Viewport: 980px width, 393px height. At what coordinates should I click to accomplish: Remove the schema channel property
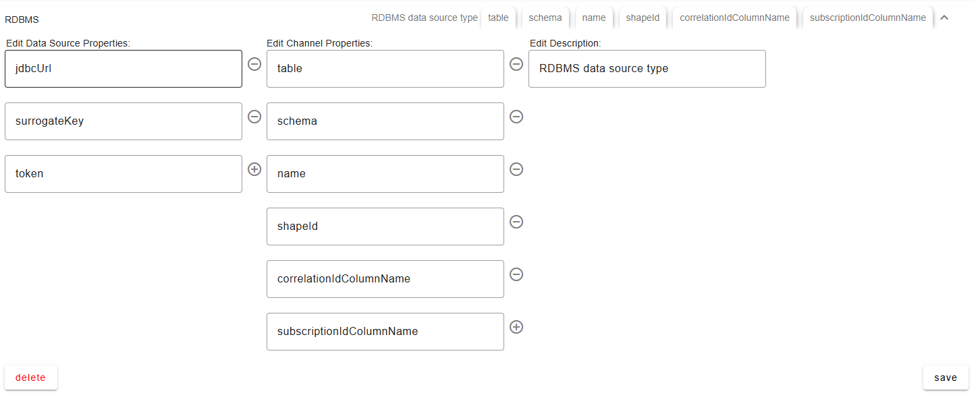click(x=516, y=117)
